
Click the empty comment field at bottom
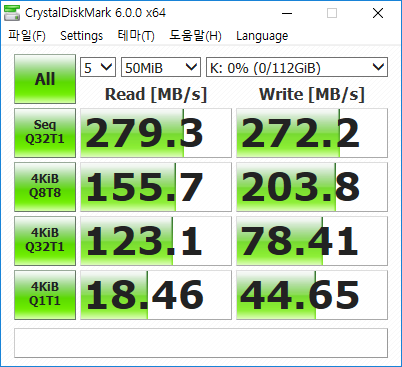201,343
